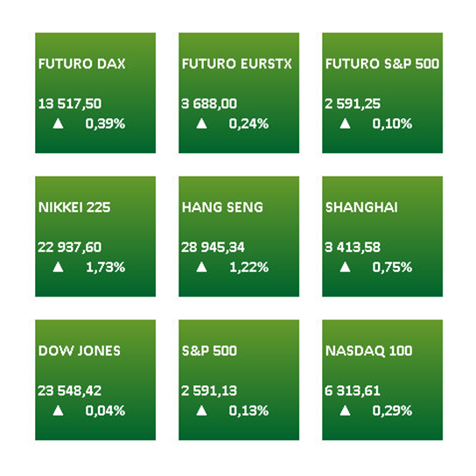
Task: Click the 0,29% Nasdaq change figure
Action: [392, 410]
